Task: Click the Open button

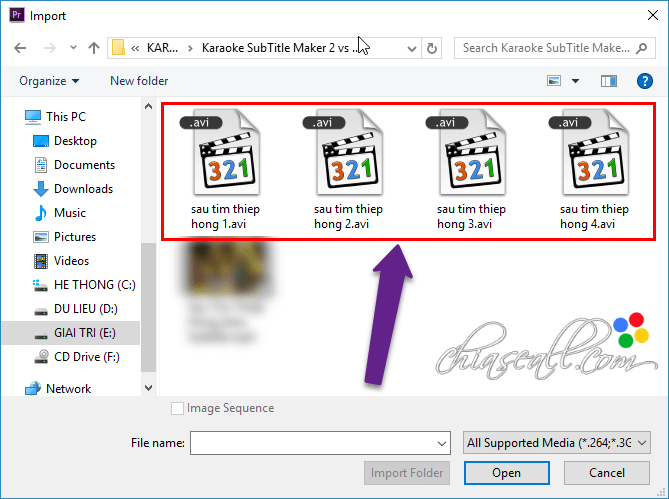Action: 506,473
